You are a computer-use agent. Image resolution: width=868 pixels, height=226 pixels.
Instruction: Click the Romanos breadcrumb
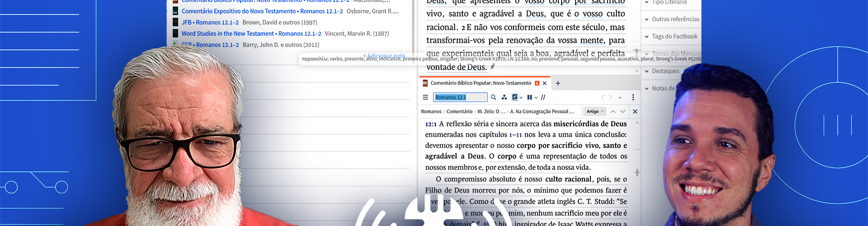431,112
